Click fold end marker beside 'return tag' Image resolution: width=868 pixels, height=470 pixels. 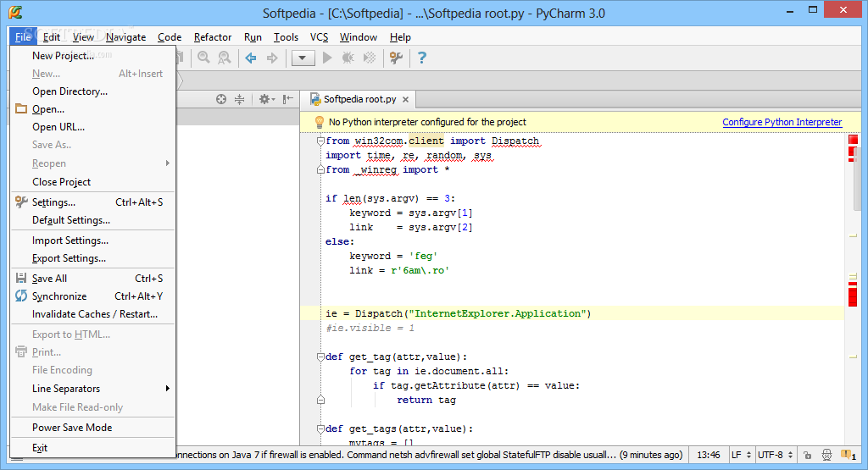click(x=320, y=400)
